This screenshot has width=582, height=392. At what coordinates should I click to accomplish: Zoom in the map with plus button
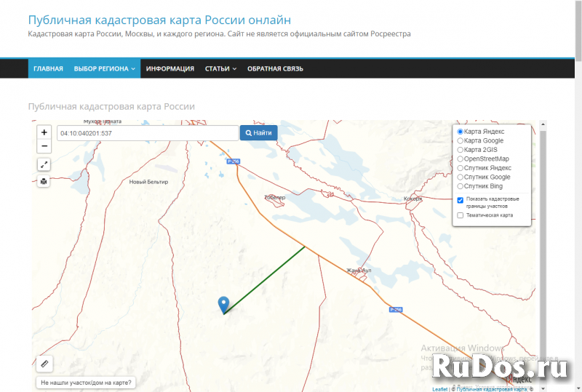[x=44, y=132]
